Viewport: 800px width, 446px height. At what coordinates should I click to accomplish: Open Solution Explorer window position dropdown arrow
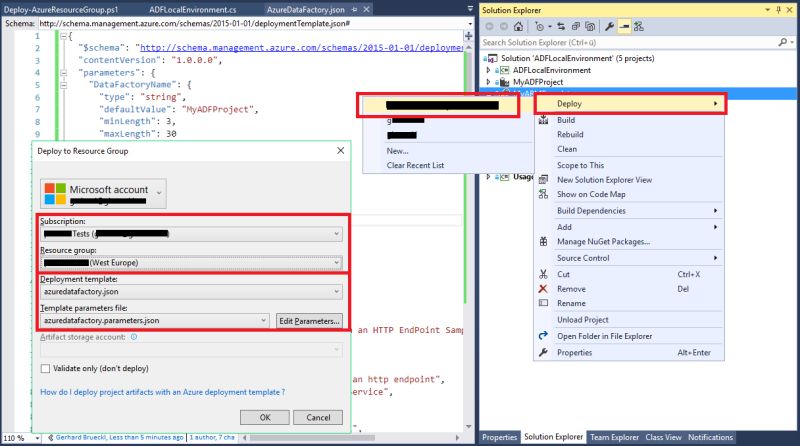(767, 10)
